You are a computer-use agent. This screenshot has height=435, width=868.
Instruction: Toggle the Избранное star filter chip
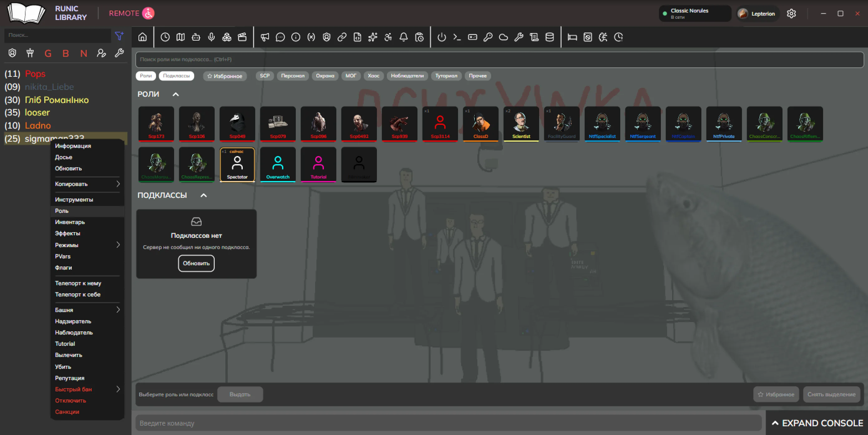[225, 76]
